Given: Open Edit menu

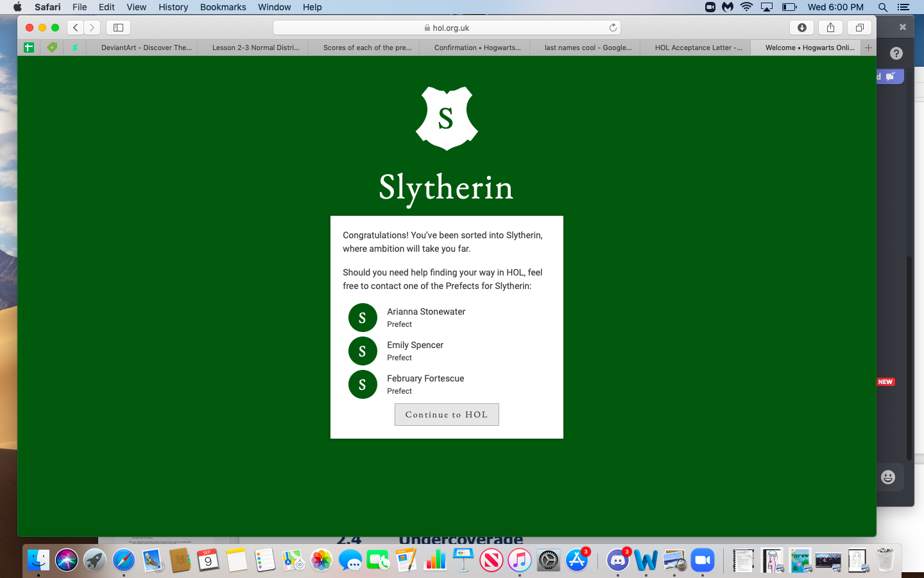Looking at the screenshot, I should pyautogui.click(x=107, y=7).
